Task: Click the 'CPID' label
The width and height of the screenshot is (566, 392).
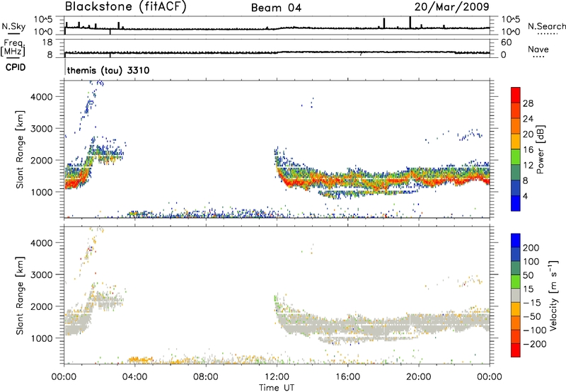Action: point(16,67)
